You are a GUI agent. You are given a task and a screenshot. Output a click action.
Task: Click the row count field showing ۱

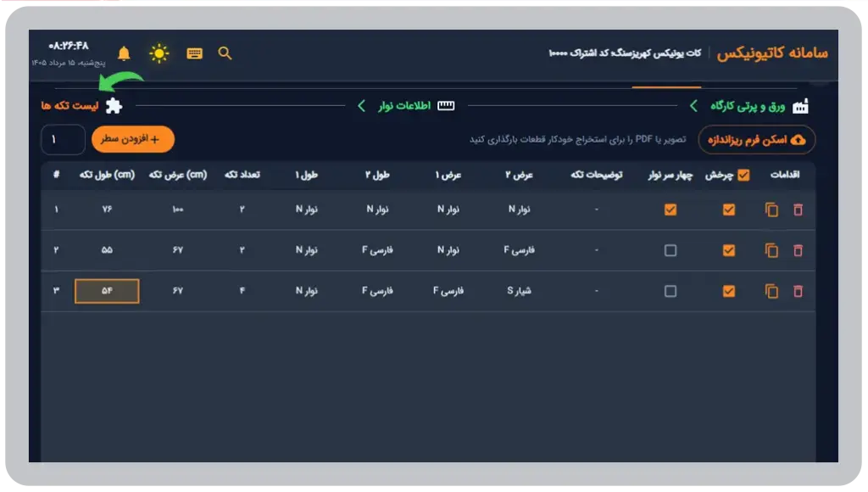tap(63, 139)
